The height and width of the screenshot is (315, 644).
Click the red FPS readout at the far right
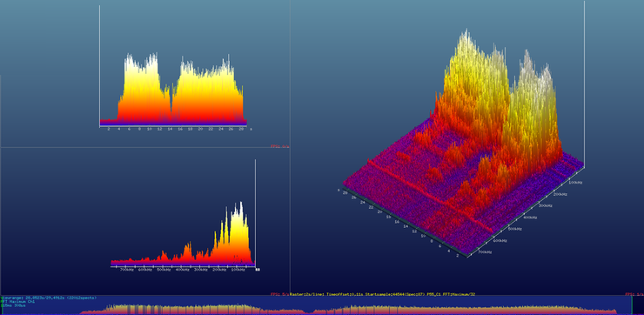634,294
